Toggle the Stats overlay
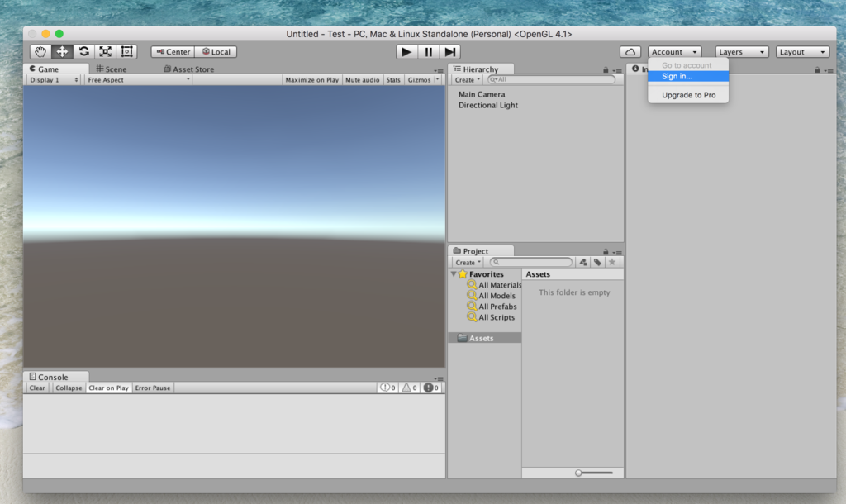846x504 pixels. 393,80
